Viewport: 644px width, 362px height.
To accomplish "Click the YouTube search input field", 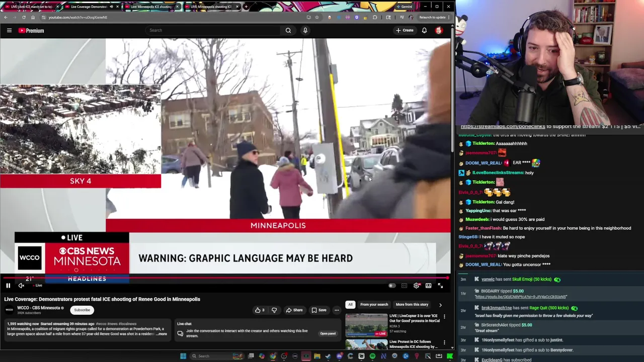I will [x=213, y=30].
